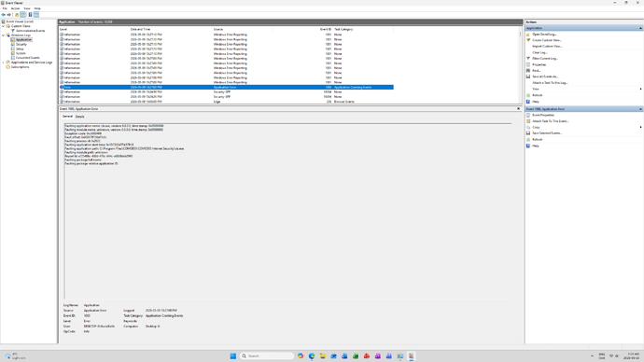
Task: Click the Open Saved Log folder icon
Action: pyautogui.click(x=528, y=35)
